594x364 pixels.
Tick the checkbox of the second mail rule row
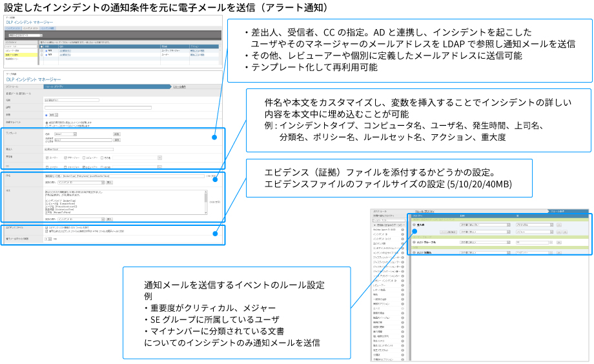41,55
